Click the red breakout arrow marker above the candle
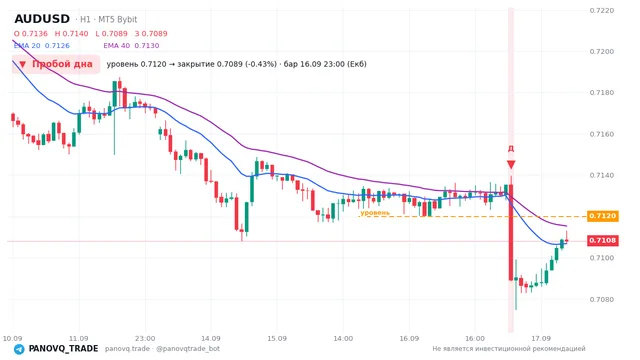 tap(511, 165)
